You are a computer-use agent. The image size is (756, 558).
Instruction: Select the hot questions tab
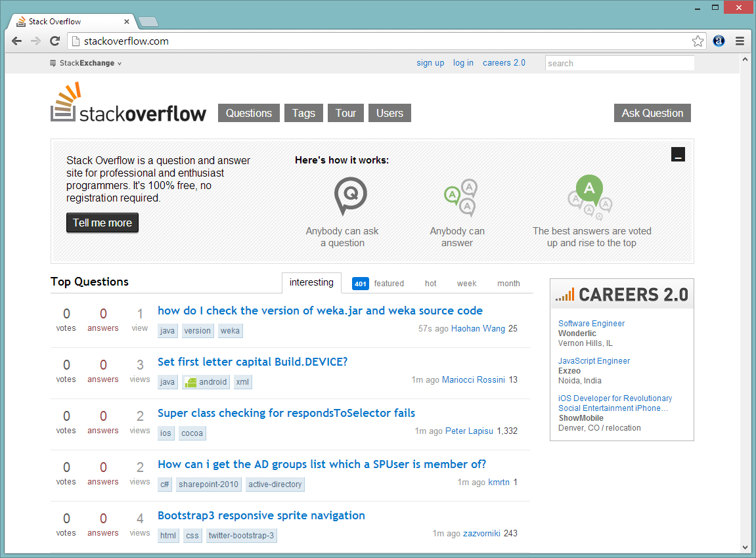coord(430,284)
